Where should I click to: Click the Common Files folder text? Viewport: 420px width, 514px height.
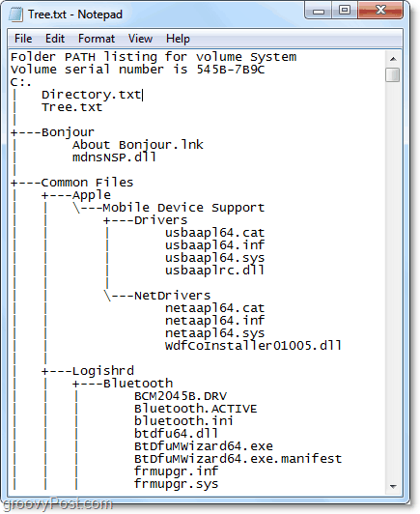click(87, 183)
